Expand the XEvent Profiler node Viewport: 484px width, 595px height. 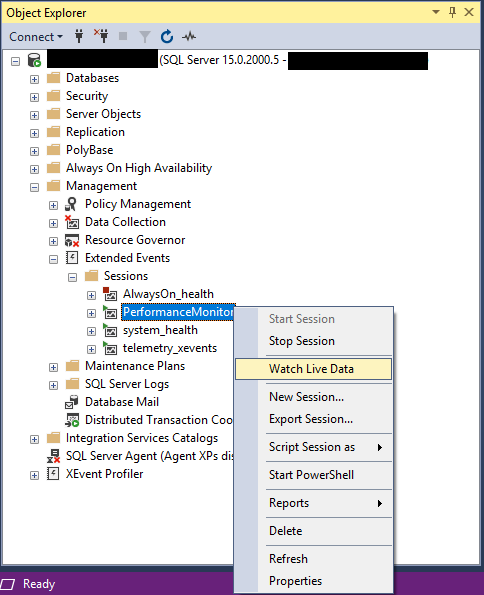point(35,475)
